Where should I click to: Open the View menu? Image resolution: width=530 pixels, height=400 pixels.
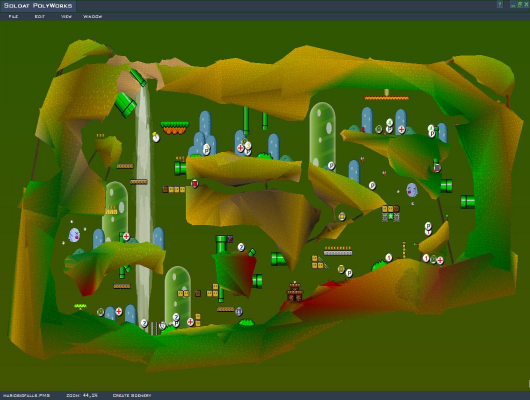(x=66, y=17)
